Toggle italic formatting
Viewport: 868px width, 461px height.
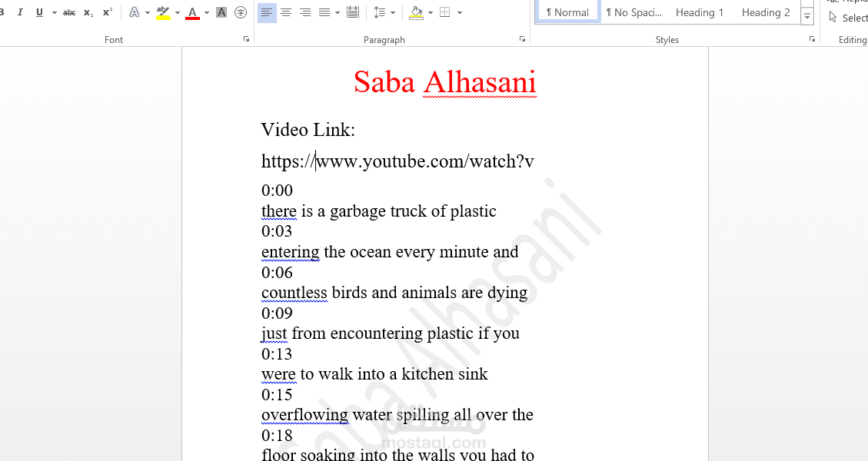20,12
